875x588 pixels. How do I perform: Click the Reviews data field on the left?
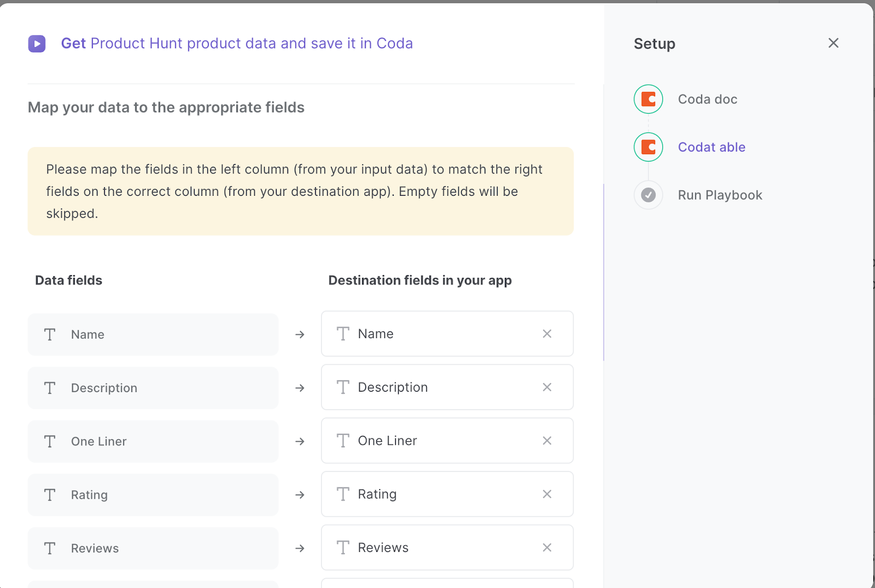tap(153, 549)
